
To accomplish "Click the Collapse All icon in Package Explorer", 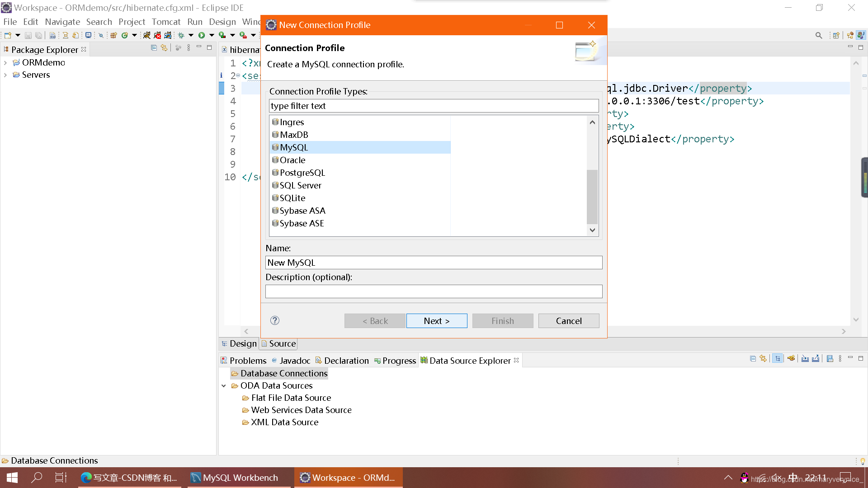I will (154, 48).
